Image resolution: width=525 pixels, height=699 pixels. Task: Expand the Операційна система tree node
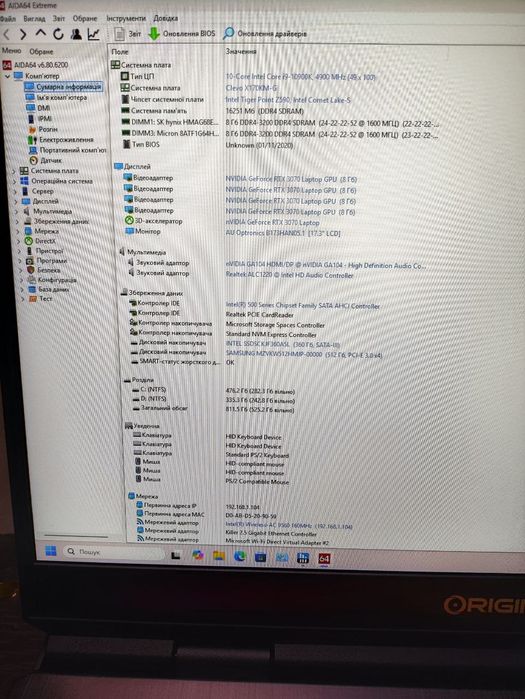[15, 181]
